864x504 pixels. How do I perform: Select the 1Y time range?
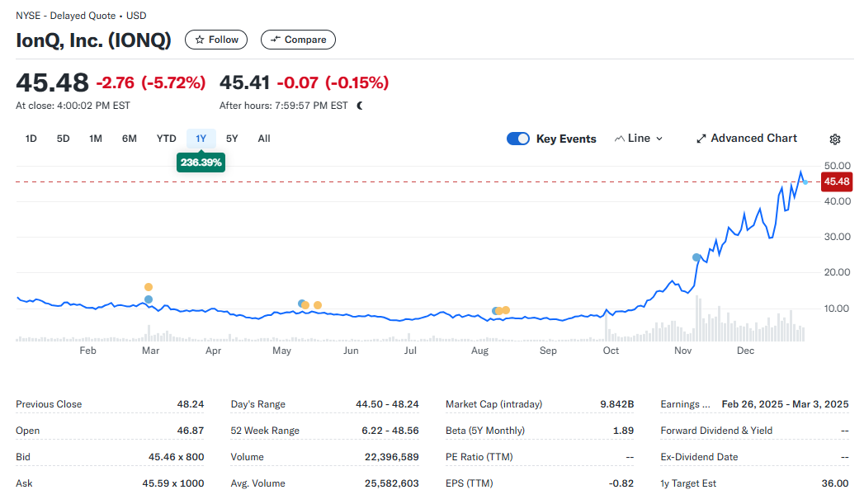click(201, 139)
